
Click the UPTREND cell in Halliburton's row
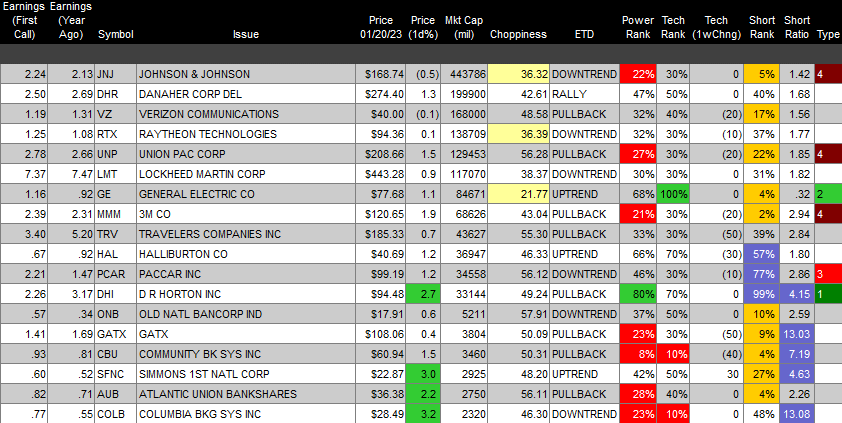(584, 254)
